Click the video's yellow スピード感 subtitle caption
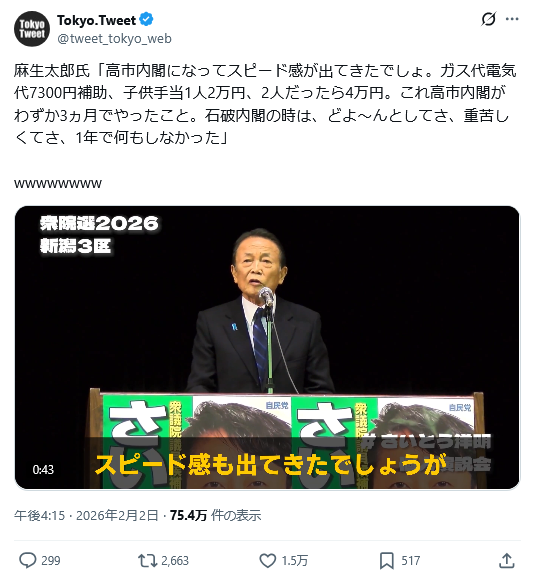The width and height of the screenshot is (534, 582). [x=270, y=465]
